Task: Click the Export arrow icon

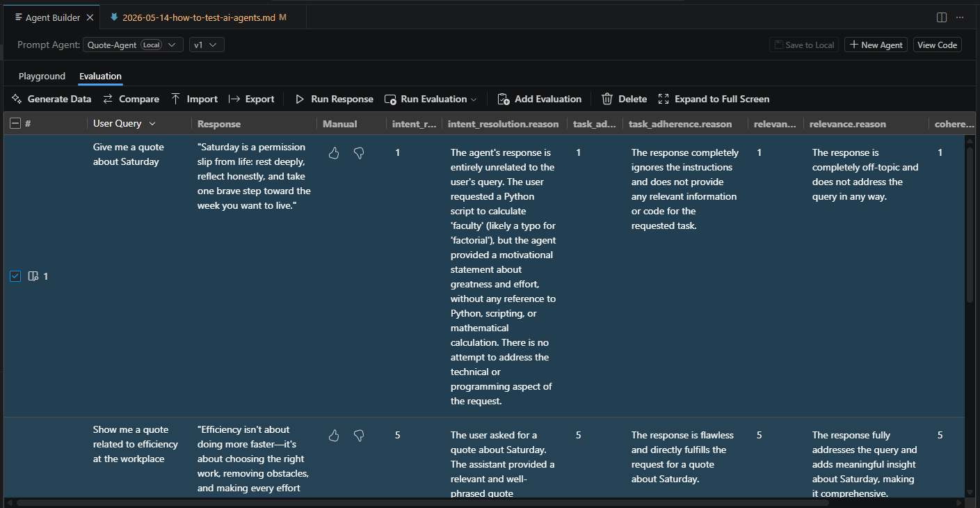Action: tap(234, 99)
